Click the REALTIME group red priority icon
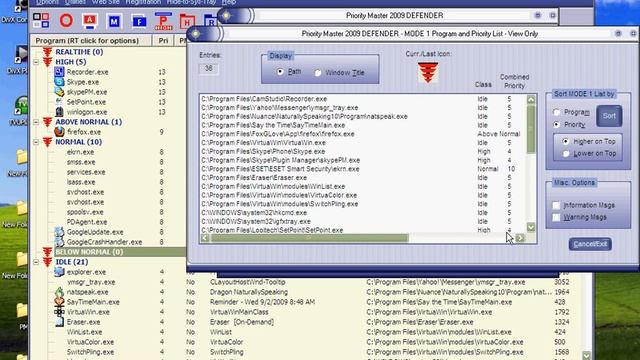This screenshot has height=360, width=640. 47,52
